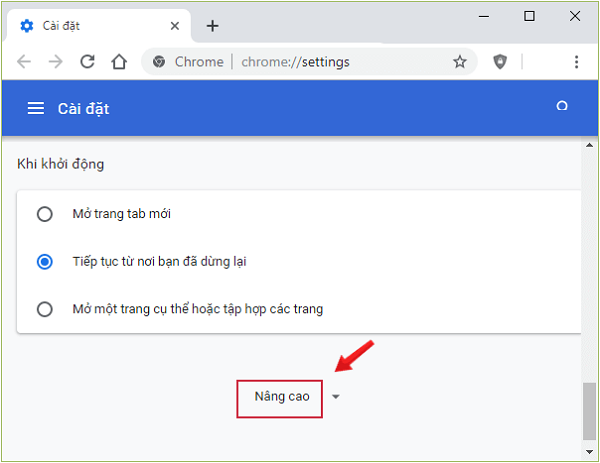Click the scrollbar up arrow
The image size is (600, 463).
click(589, 145)
